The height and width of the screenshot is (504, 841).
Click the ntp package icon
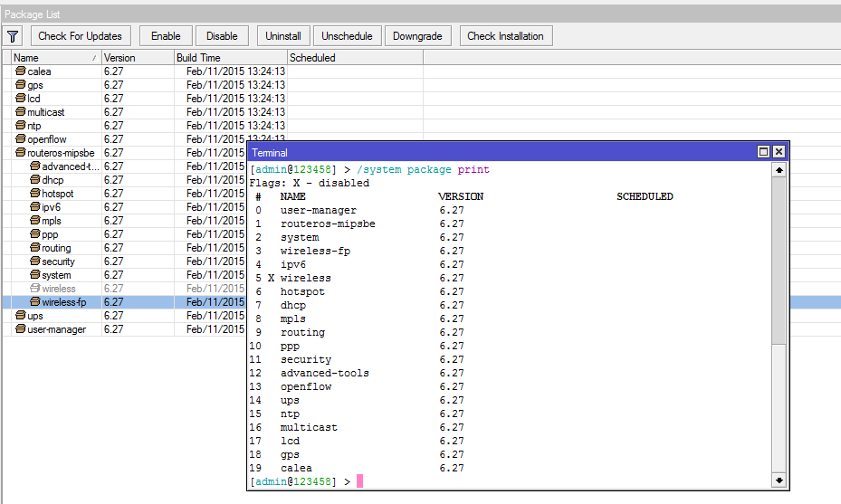click(x=21, y=125)
